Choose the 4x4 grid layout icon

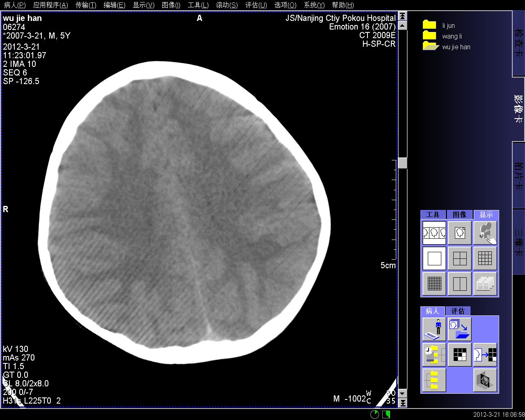[485, 258]
